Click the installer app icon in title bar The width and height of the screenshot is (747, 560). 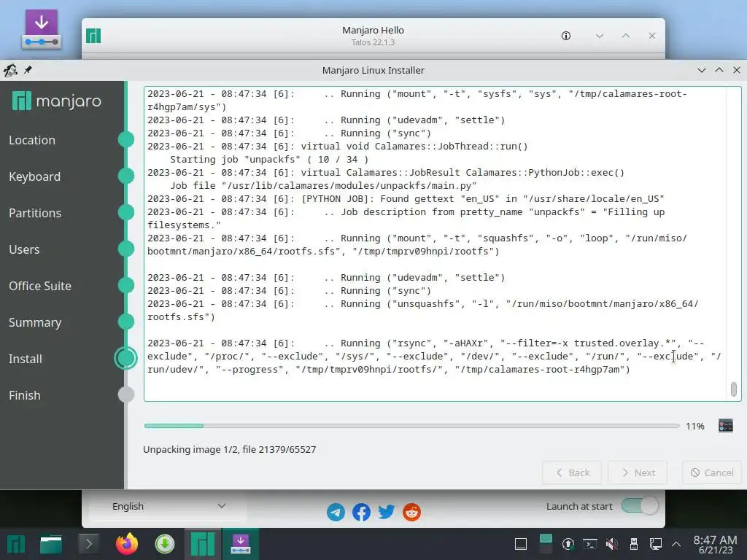pyautogui.click(x=10, y=70)
